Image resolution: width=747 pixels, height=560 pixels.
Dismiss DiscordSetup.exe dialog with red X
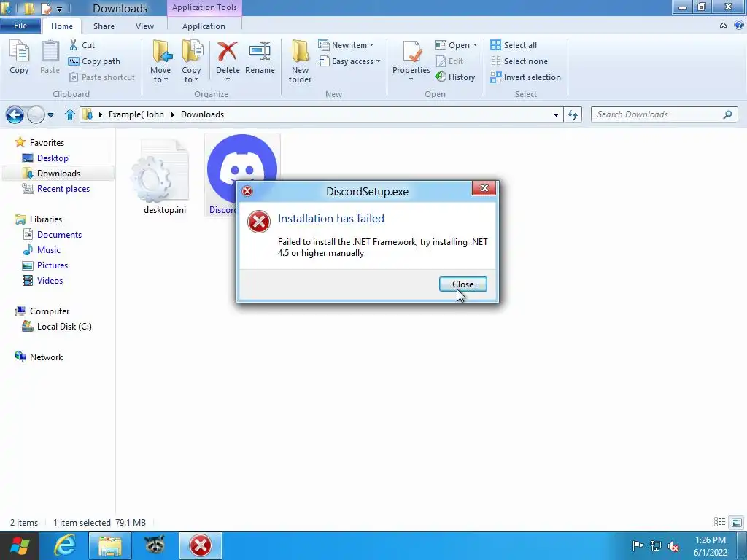(x=484, y=189)
